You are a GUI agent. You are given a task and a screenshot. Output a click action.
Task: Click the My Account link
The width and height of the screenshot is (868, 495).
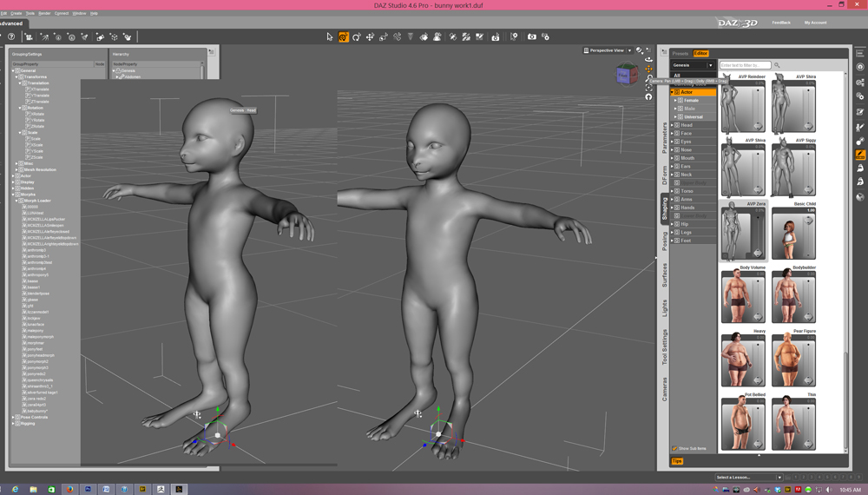pos(815,23)
